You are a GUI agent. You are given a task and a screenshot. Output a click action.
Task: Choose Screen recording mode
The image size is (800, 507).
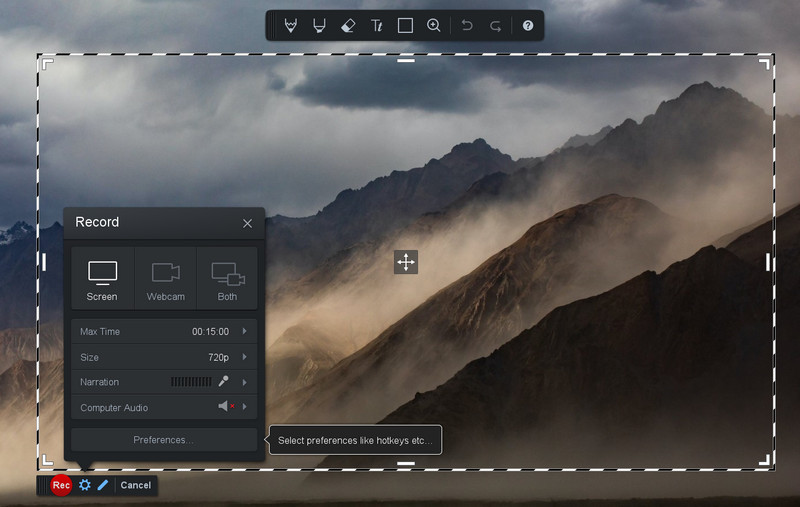[x=103, y=278]
